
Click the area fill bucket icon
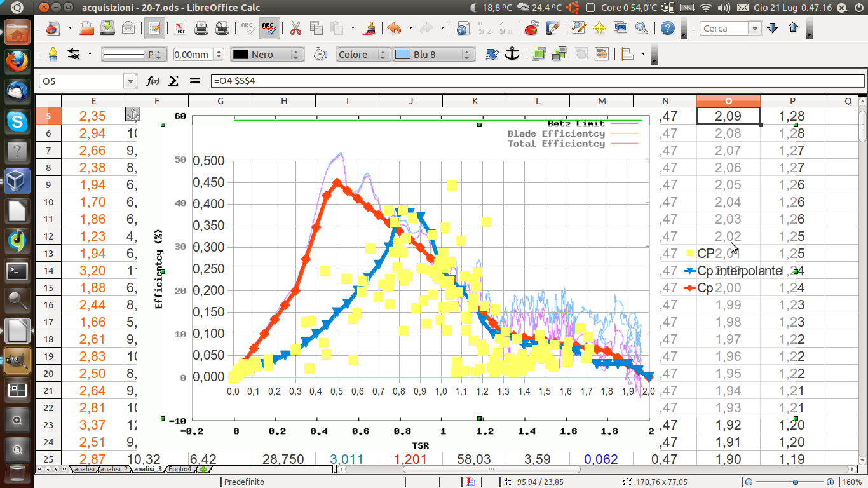point(320,55)
